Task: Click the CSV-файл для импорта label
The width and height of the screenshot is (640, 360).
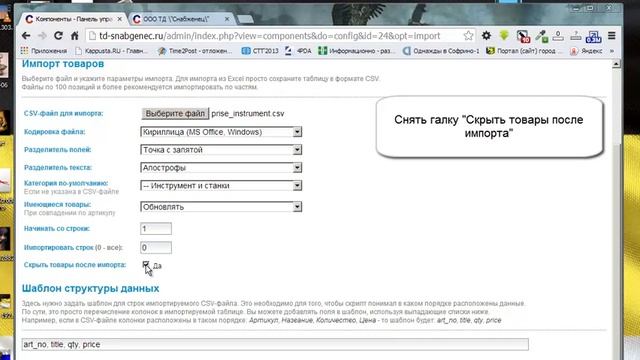Action: point(64,113)
